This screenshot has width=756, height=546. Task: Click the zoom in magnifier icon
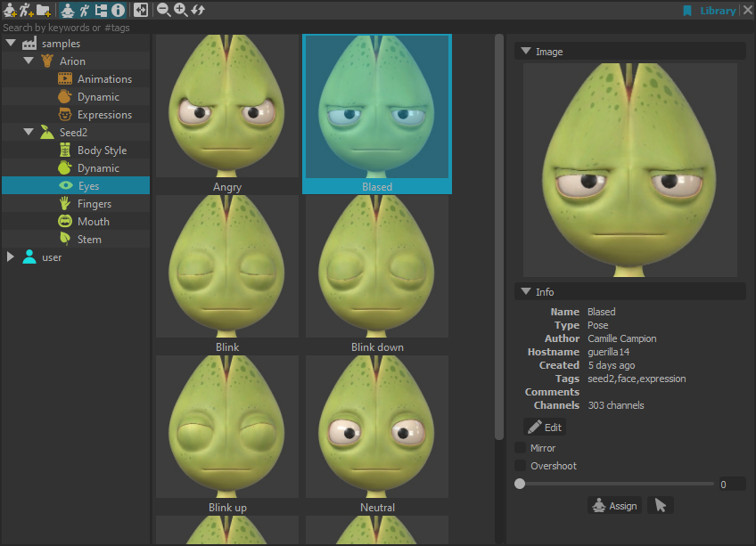[x=180, y=11]
